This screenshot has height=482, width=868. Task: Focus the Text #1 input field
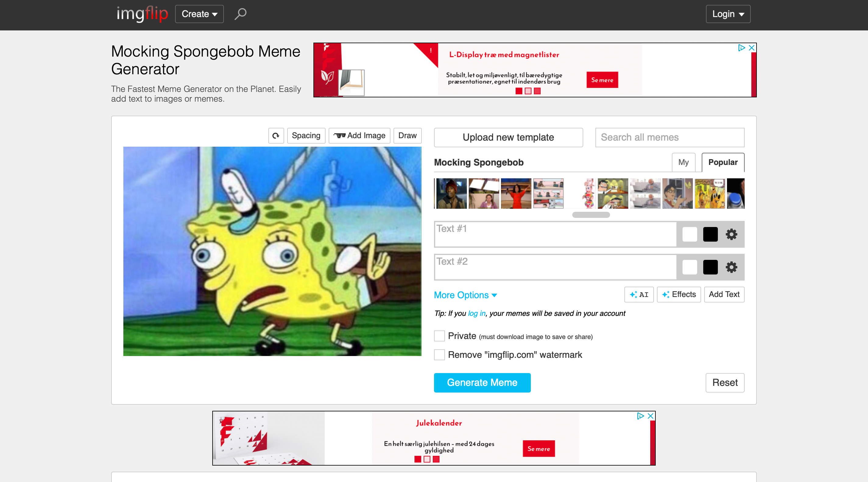[x=556, y=234]
